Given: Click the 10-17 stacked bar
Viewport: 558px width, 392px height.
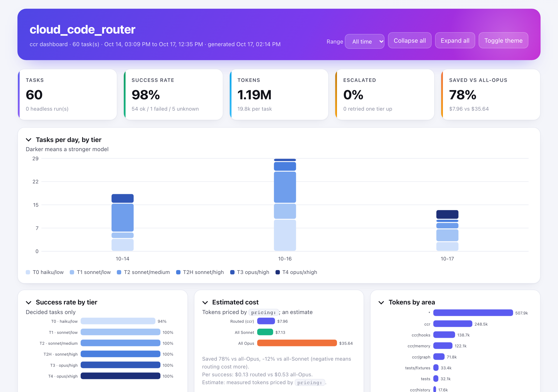Looking at the screenshot, I should pos(447,230).
